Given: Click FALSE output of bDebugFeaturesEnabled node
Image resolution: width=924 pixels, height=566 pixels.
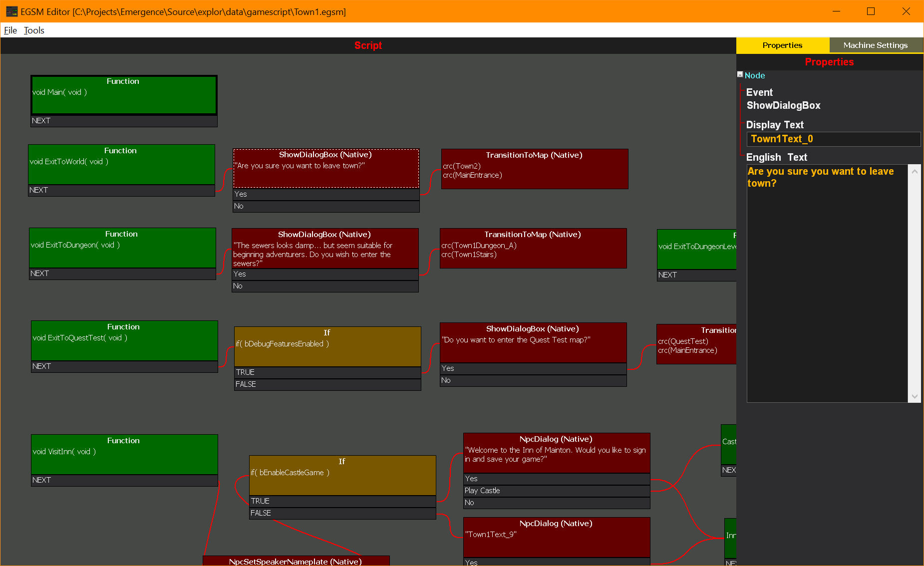Looking at the screenshot, I should (x=327, y=384).
